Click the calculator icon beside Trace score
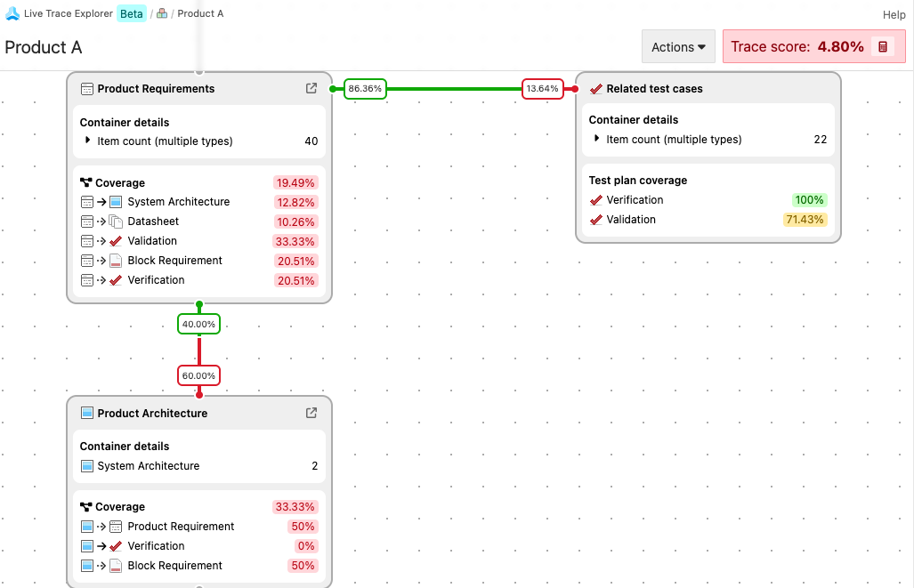Screen dimensions: 914x588 click(x=883, y=47)
